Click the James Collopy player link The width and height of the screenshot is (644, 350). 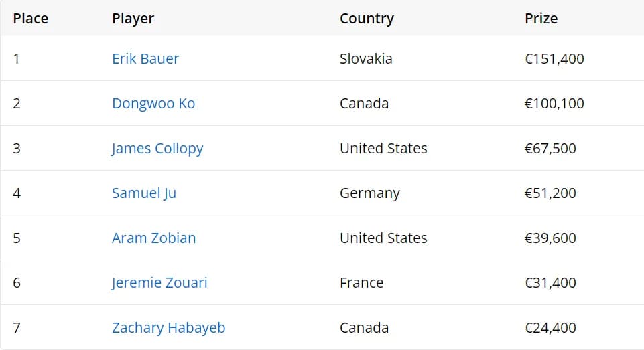[x=157, y=149]
